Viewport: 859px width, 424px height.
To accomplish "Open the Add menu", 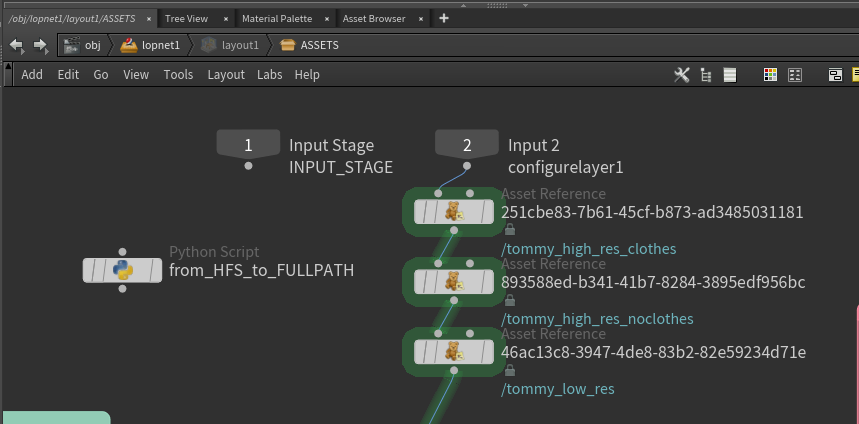I will point(32,75).
